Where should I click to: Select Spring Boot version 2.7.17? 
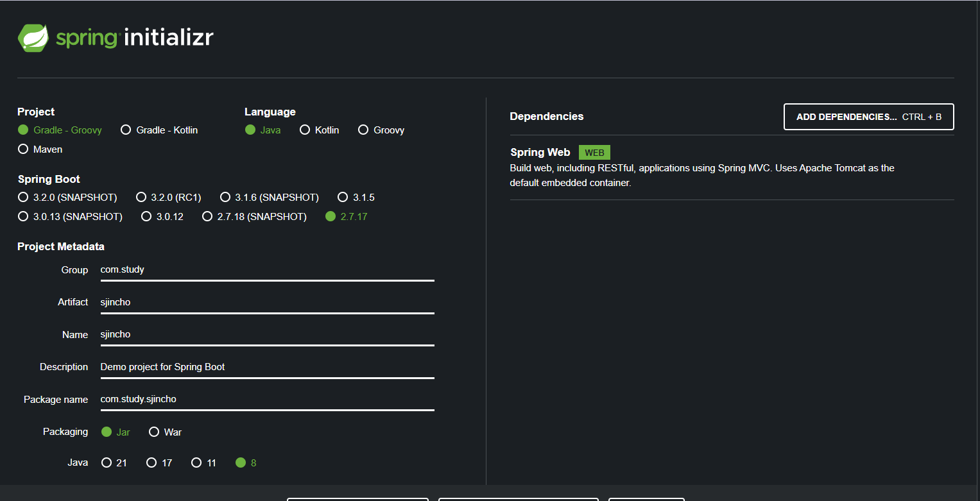click(x=347, y=217)
